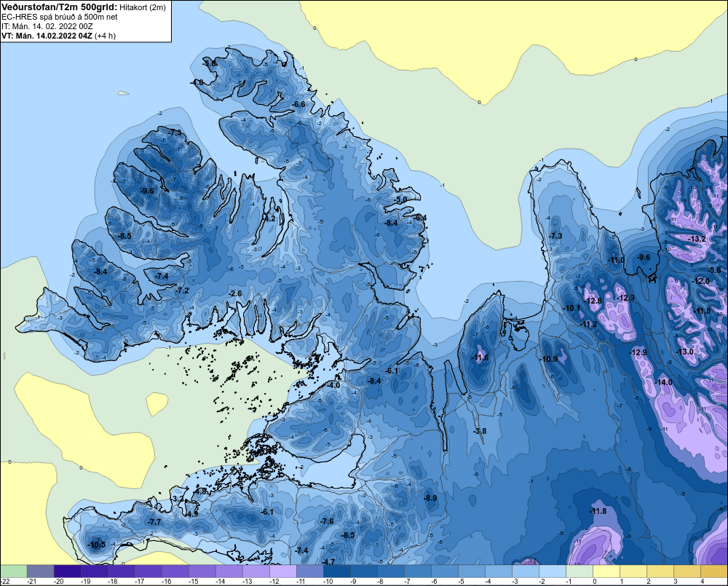Pick legend swatch between 3 and 4
This screenshot has height=586, width=728.
click(x=688, y=571)
